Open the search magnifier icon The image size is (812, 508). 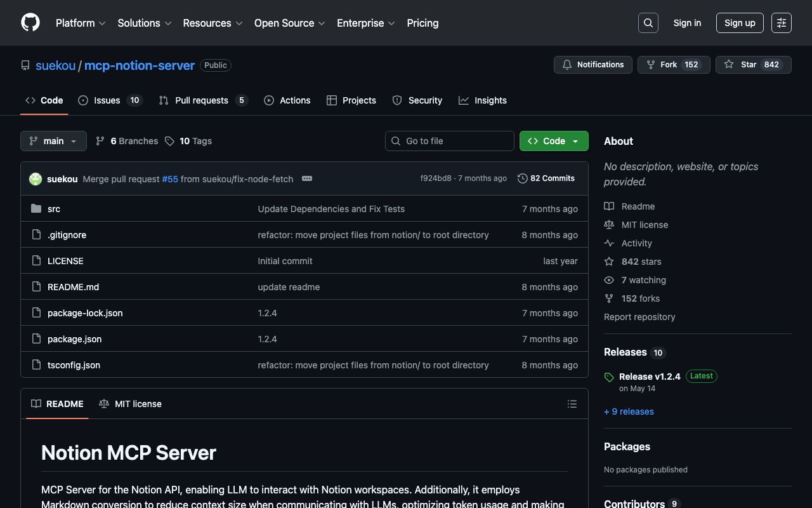[x=648, y=23]
